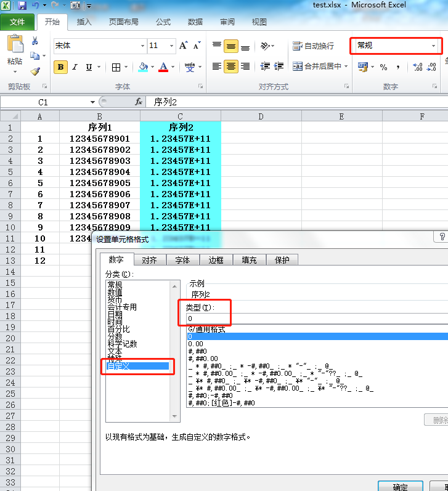Toggle Bold formatting

61,67
